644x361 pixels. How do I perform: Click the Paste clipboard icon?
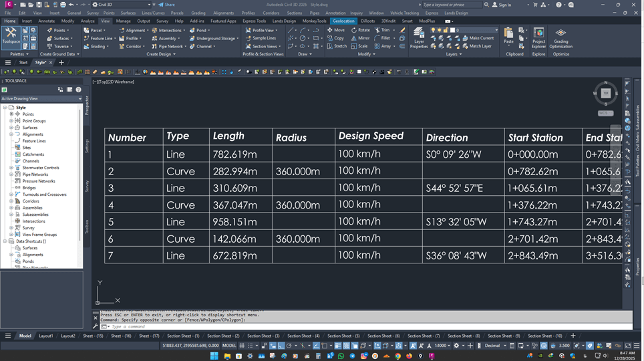point(508,35)
